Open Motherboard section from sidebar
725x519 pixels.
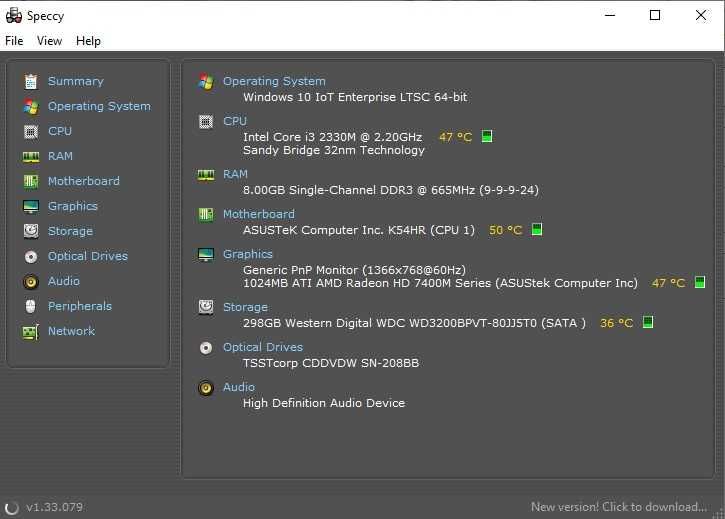tap(84, 181)
